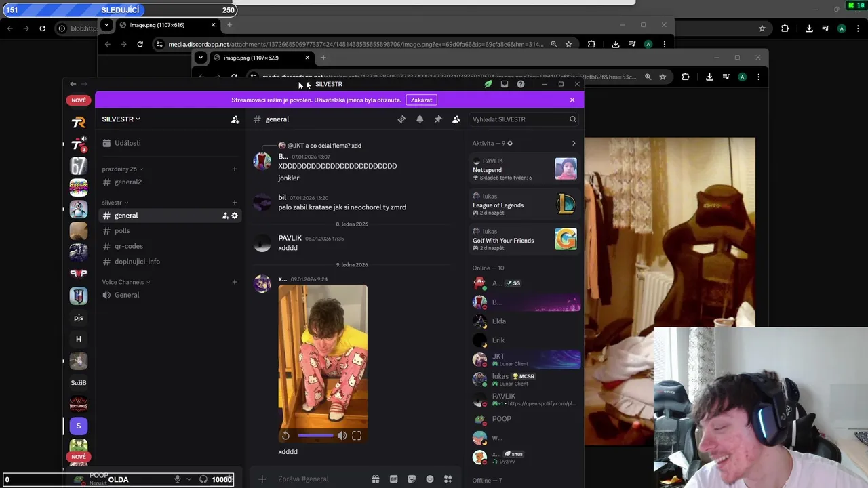This screenshot has height=488, width=868.
Task: Deafen with the headphones icon
Action: [x=203, y=479]
